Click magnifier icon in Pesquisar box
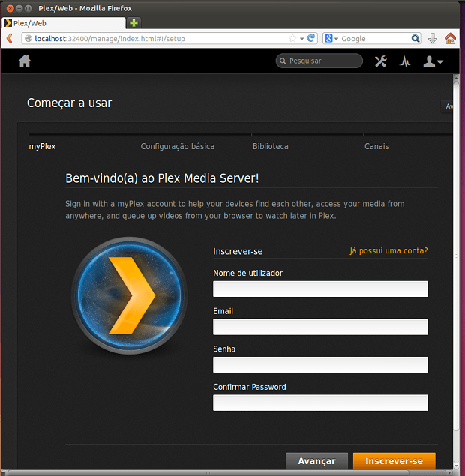 (283, 61)
